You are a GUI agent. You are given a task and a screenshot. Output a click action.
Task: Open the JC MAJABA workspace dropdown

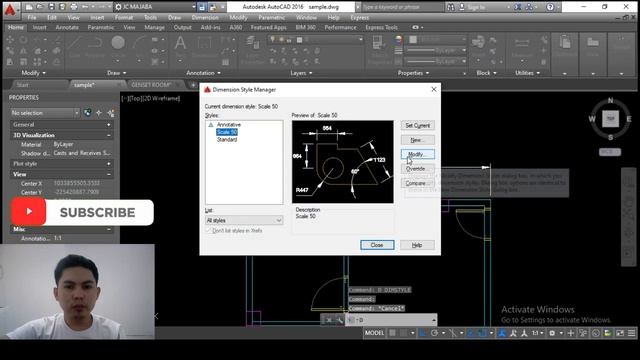155,7
